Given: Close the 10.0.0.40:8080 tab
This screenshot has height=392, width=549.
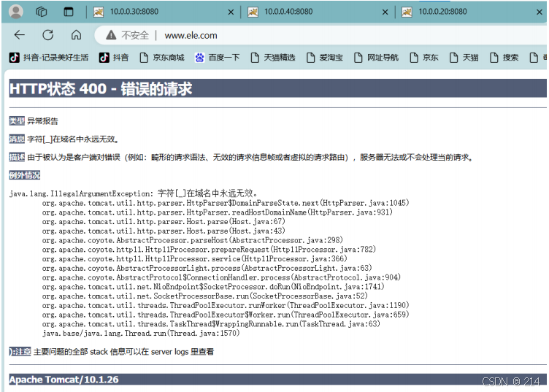Looking at the screenshot, I should coord(385,12).
